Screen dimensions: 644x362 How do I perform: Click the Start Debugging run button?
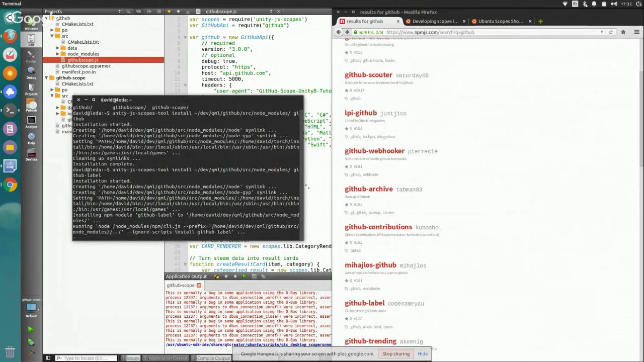point(31,342)
